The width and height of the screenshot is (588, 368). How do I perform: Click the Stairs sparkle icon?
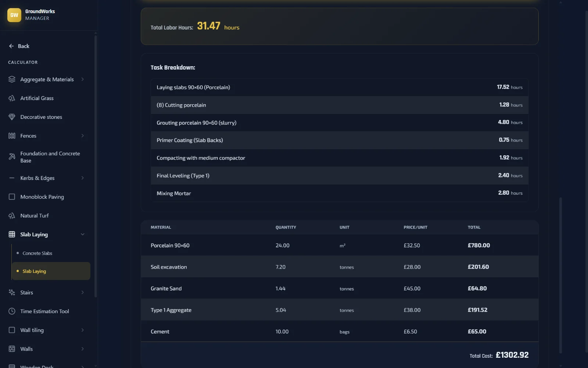12,293
